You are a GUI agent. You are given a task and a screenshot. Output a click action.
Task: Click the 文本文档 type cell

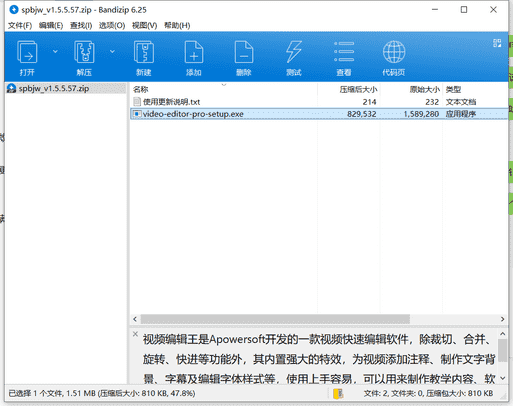[x=461, y=102]
